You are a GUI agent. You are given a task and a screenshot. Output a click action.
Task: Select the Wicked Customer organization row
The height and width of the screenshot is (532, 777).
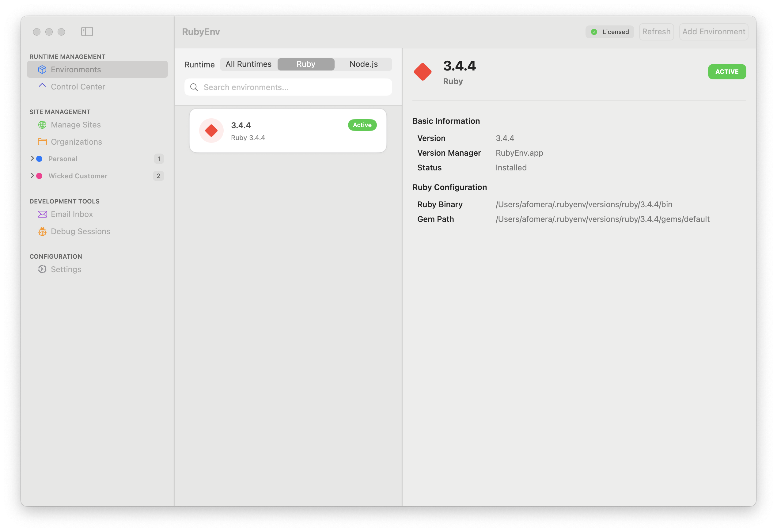pos(97,176)
